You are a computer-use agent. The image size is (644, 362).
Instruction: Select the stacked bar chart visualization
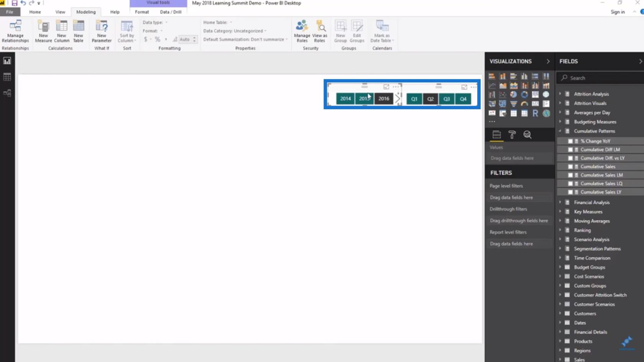click(492, 76)
